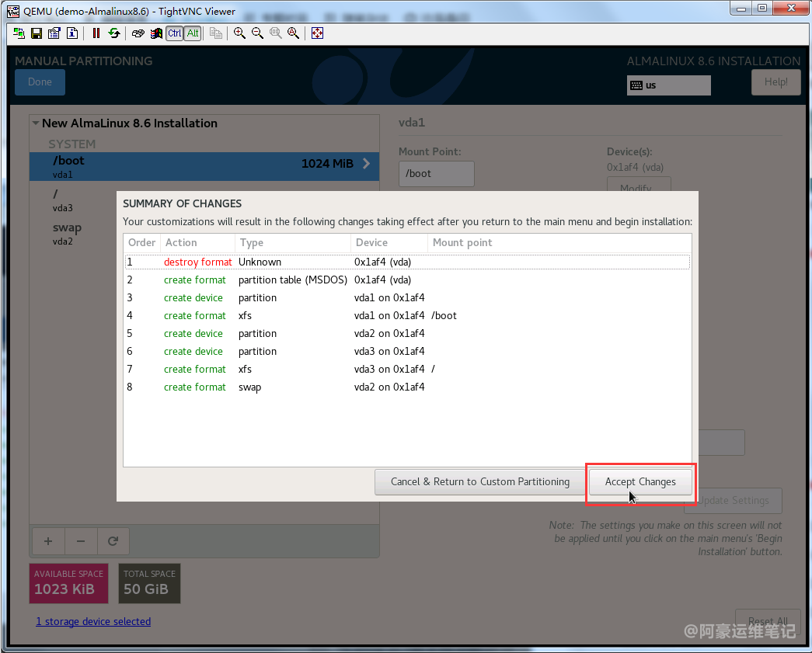The height and width of the screenshot is (653, 812).
Task: Open the 1 storage device selected link
Action: 93,621
